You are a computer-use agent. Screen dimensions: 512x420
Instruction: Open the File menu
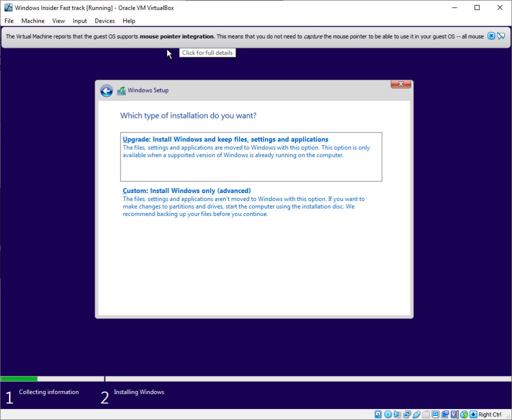9,21
